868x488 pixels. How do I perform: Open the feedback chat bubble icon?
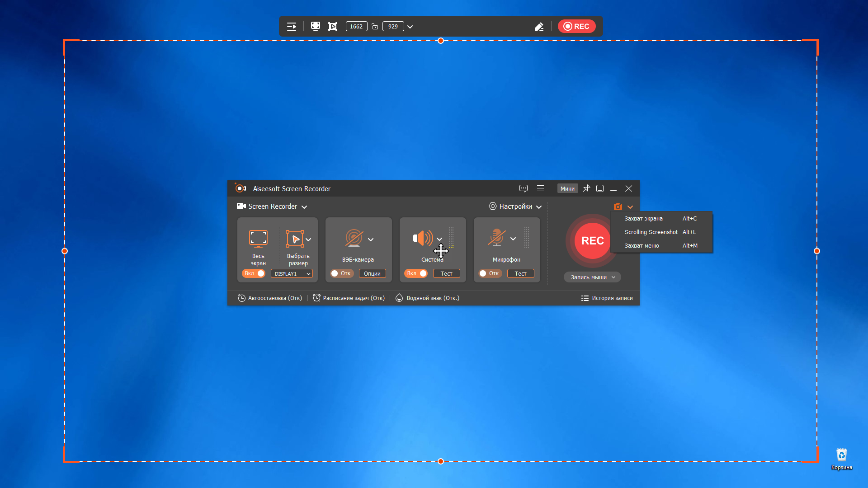[x=524, y=188]
